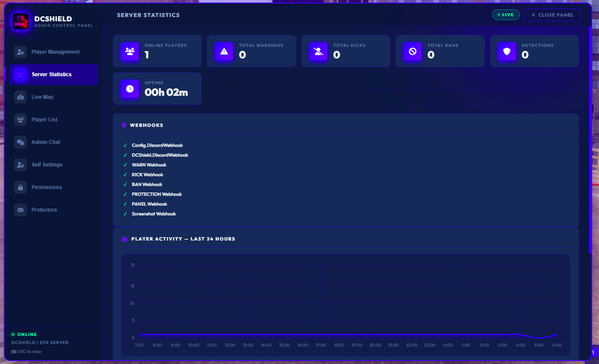The image size is (599, 364).
Task: Click the Total Kicks icon
Action: click(318, 51)
